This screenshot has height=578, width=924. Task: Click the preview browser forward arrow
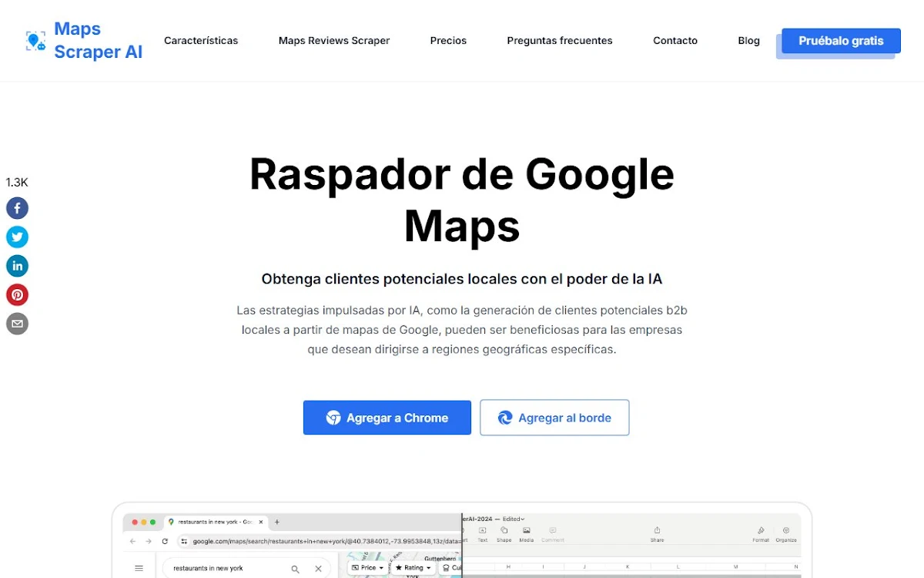coord(149,542)
